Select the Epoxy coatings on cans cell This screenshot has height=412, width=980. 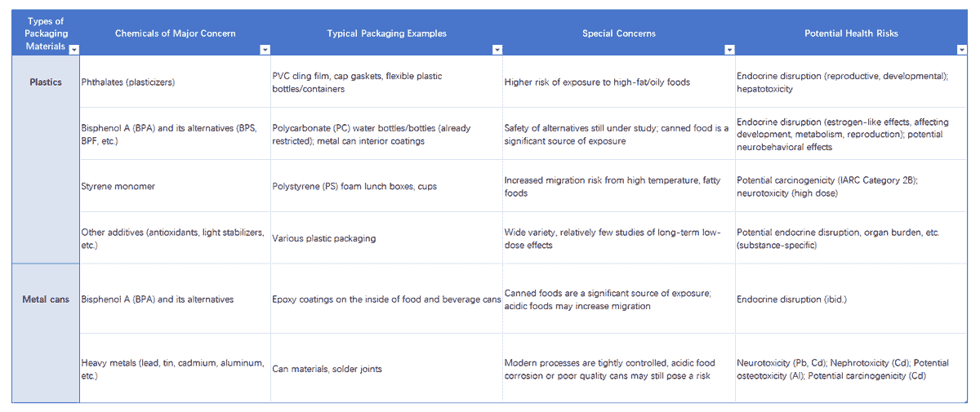(386, 299)
